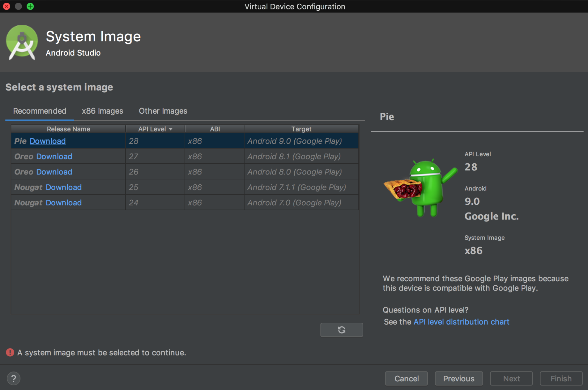Open the Other Images tab
The image size is (588, 390).
pyautogui.click(x=163, y=111)
